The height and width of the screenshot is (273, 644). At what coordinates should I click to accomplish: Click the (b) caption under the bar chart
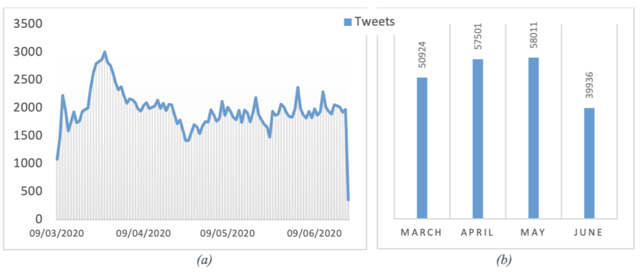[504, 260]
